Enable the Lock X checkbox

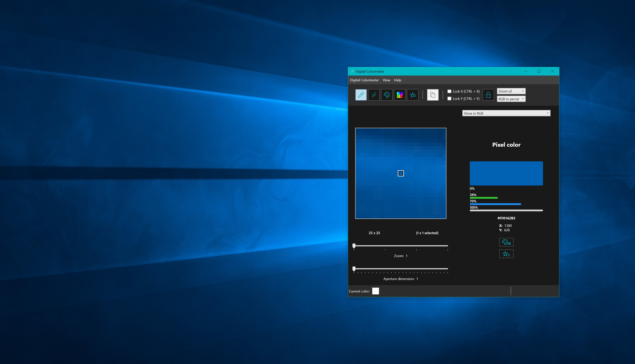click(449, 91)
